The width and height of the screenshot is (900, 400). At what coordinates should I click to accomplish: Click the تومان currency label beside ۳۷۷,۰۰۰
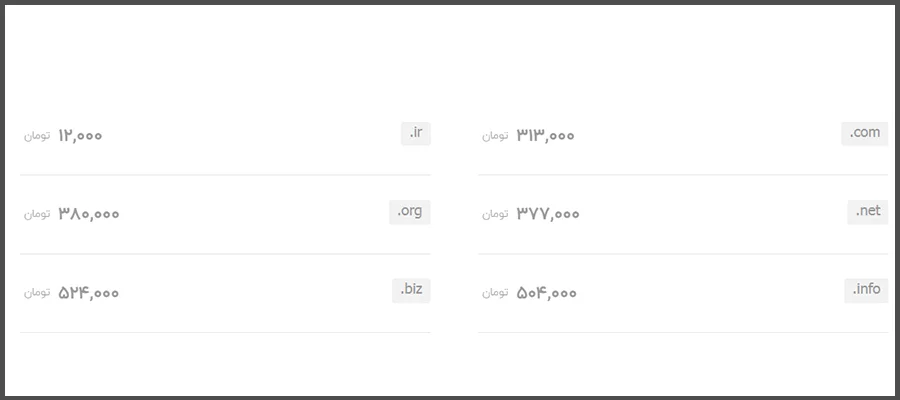point(495,215)
